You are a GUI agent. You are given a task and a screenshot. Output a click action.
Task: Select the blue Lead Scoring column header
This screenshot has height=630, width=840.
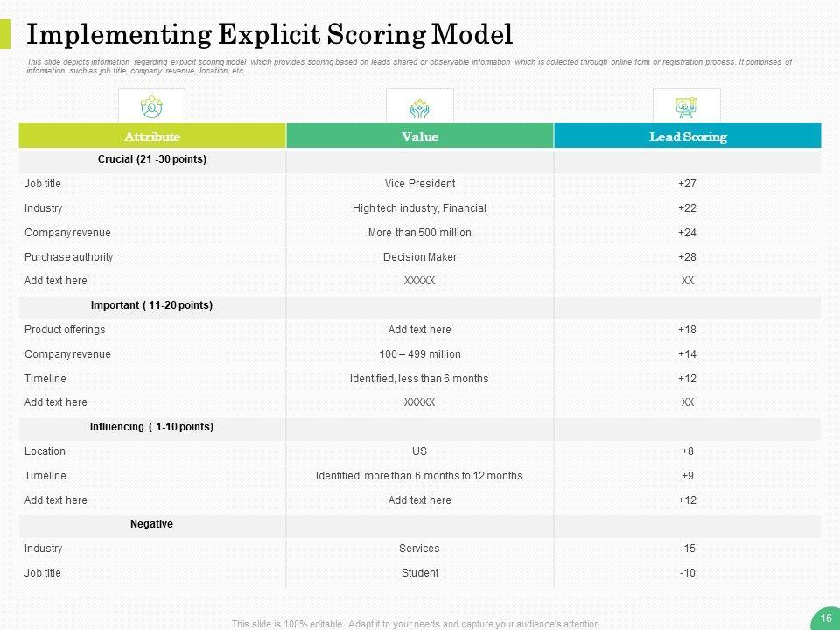pyautogui.click(x=688, y=136)
